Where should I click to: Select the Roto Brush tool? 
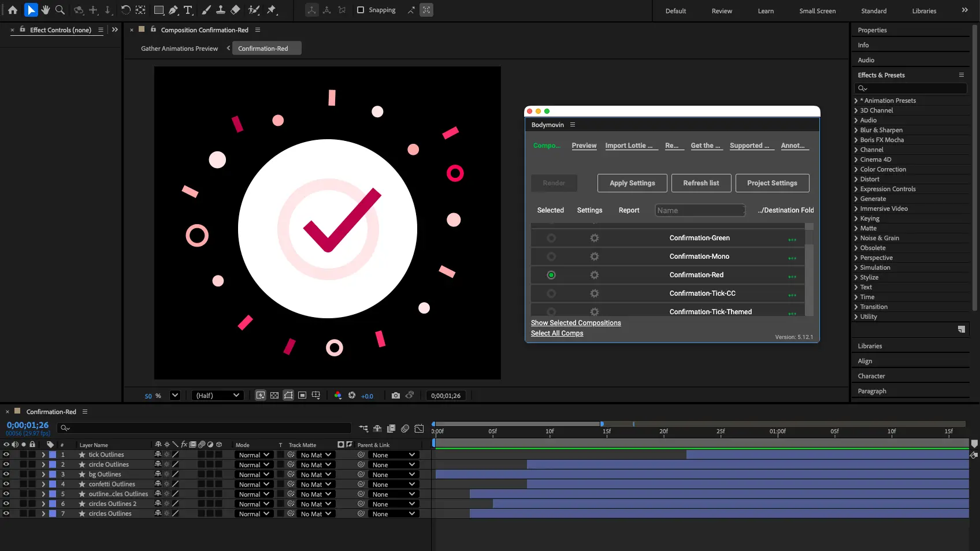tap(253, 10)
